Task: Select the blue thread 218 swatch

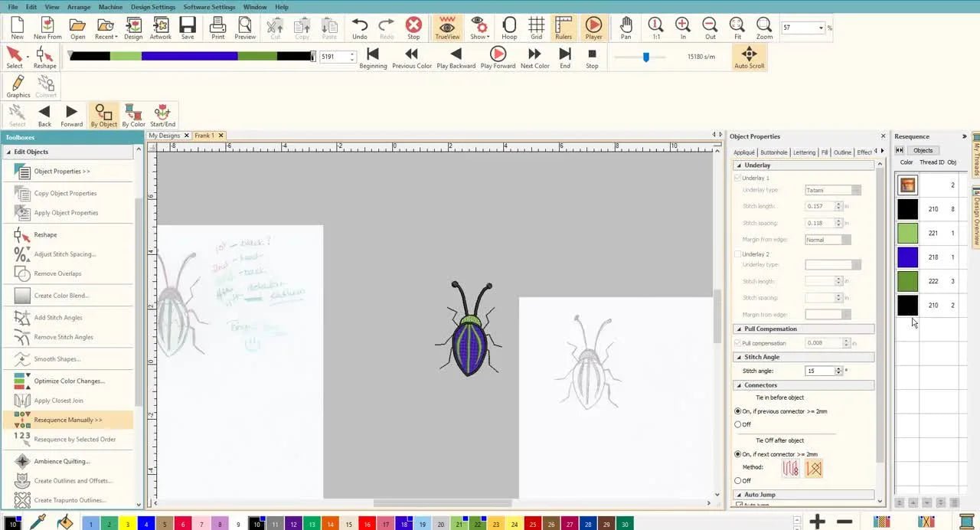Action: click(x=907, y=257)
